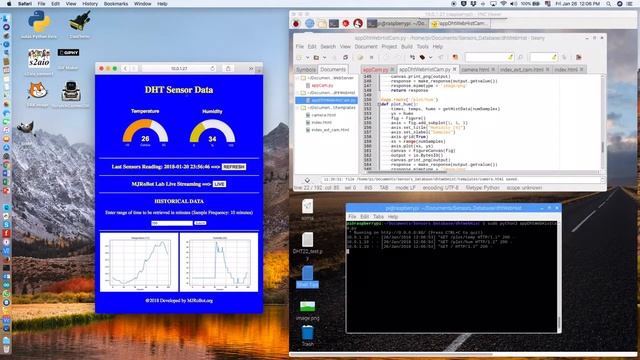Screen dimensions: 640x360
Task: Open Geany's Document menu
Action: [366, 47]
